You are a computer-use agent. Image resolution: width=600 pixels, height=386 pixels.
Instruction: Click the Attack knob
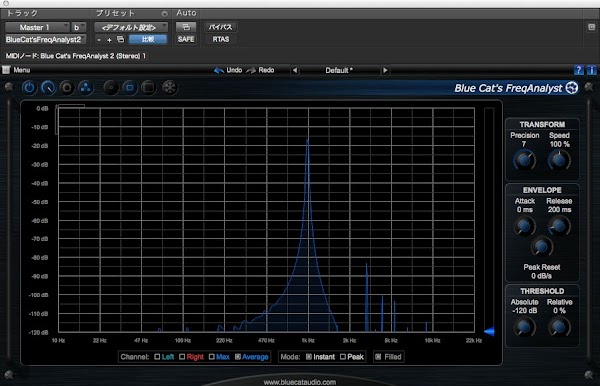524,226
